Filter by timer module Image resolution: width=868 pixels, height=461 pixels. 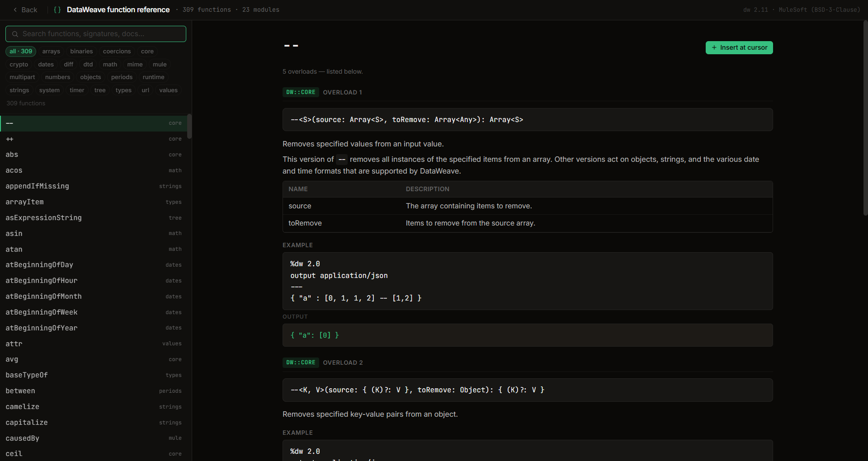point(77,90)
